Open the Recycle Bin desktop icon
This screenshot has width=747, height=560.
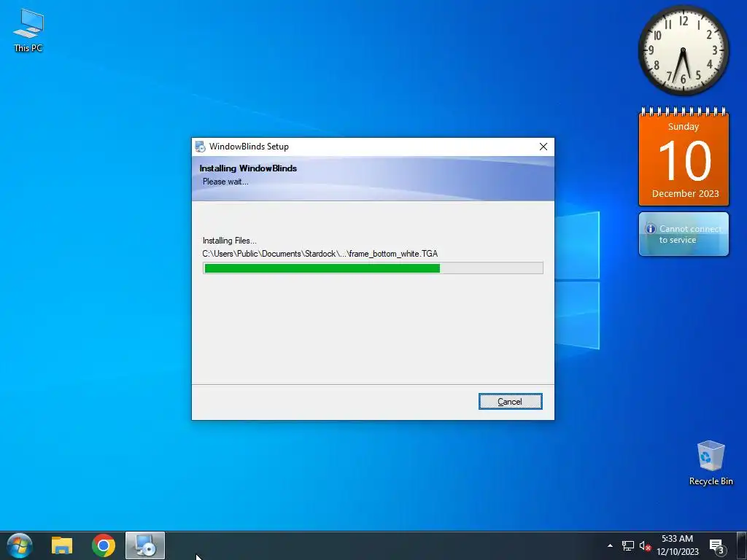(711, 463)
